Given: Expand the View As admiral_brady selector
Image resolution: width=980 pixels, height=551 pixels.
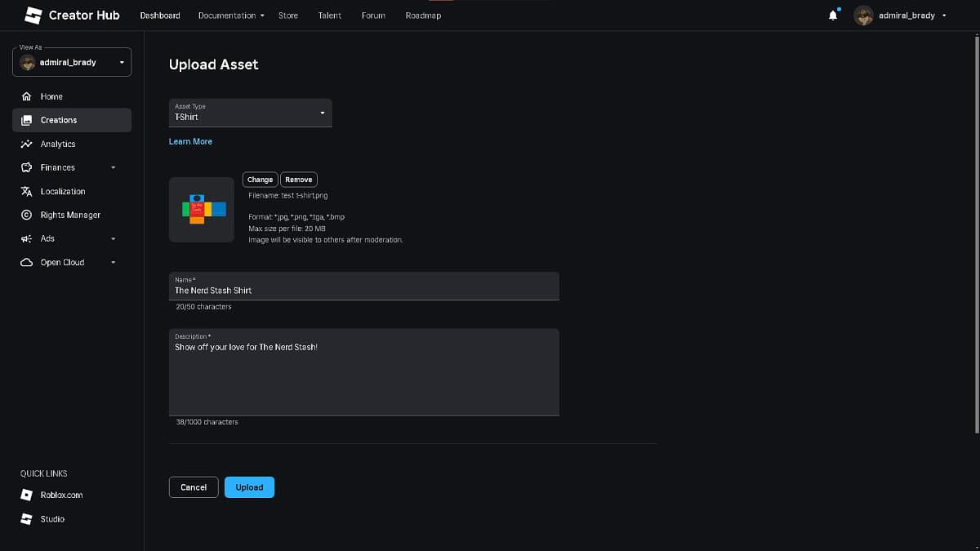Looking at the screenshot, I should (x=72, y=61).
